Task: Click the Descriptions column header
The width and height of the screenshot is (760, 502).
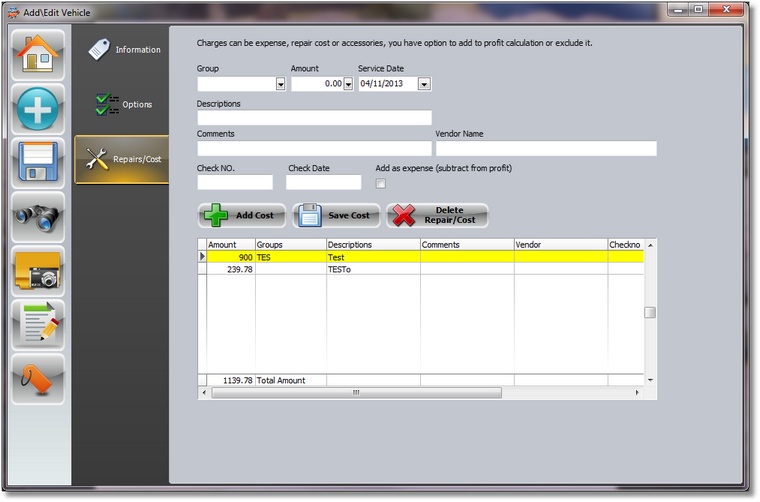Action: [x=373, y=245]
